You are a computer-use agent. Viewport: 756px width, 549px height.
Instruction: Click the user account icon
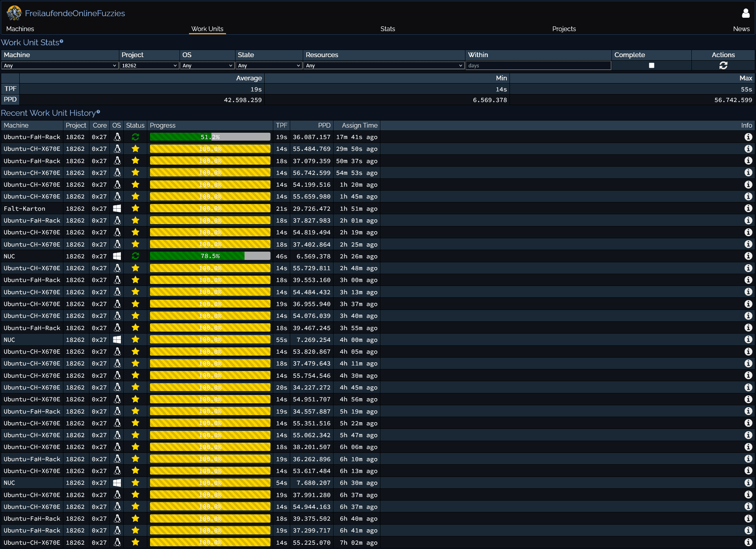coord(745,13)
